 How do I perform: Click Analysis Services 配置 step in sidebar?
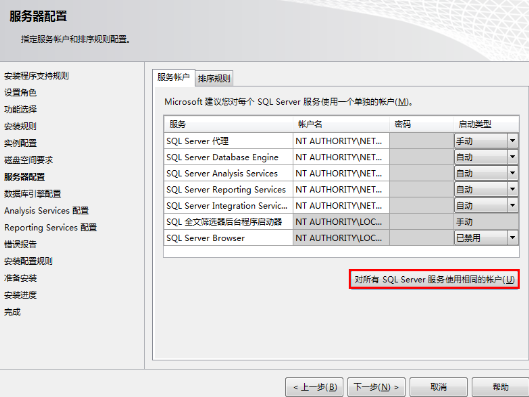click(x=46, y=211)
